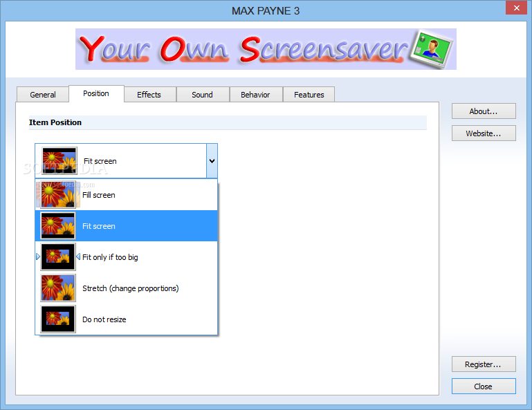Choose the Fill screen option
This screenshot has height=410, width=532.
tap(126, 195)
